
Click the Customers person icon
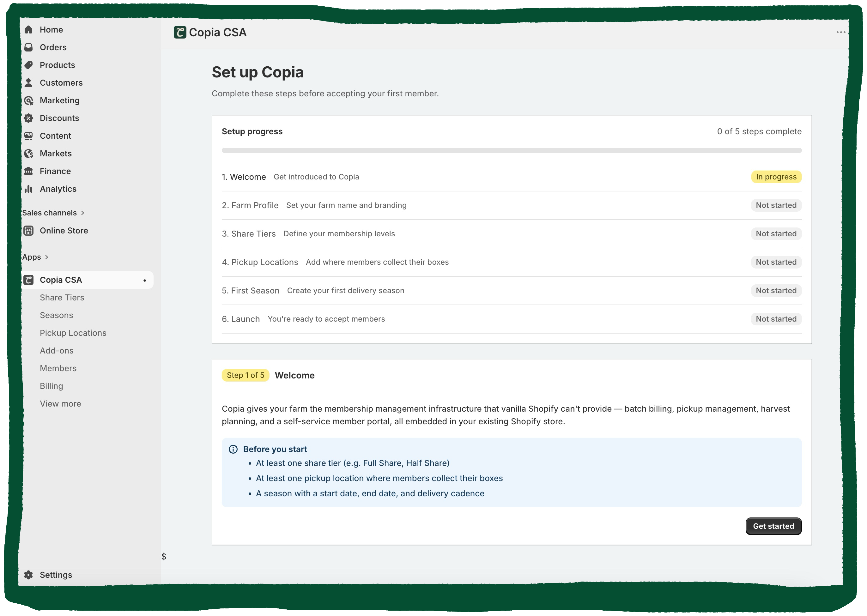(29, 82)
